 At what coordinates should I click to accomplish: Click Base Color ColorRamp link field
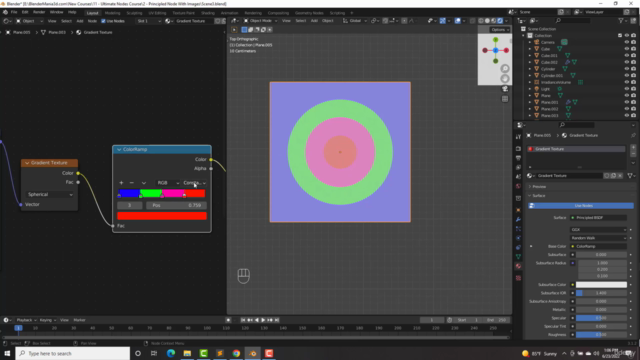598,246
